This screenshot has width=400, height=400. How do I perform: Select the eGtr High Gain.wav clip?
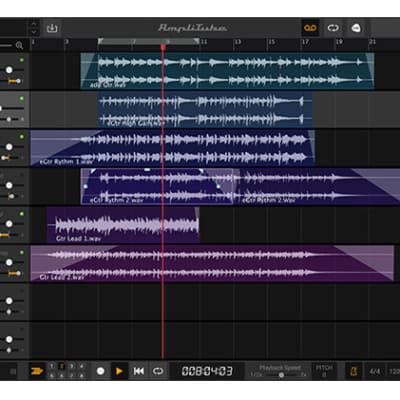point(205,109)
